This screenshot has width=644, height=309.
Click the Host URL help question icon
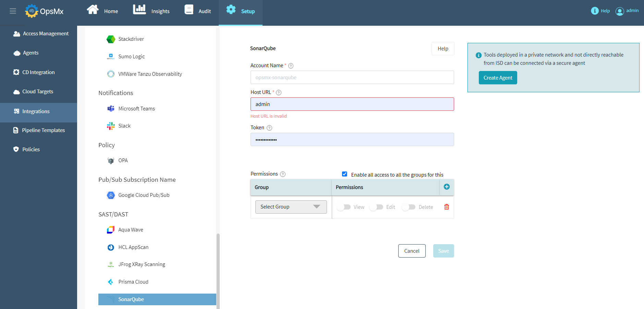pos(279,93)
